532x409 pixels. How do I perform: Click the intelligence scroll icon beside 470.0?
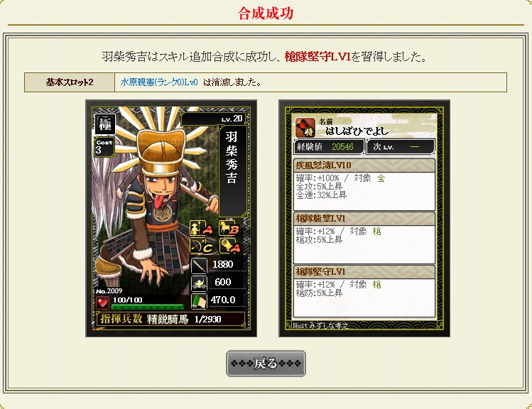tap(199, 301)
